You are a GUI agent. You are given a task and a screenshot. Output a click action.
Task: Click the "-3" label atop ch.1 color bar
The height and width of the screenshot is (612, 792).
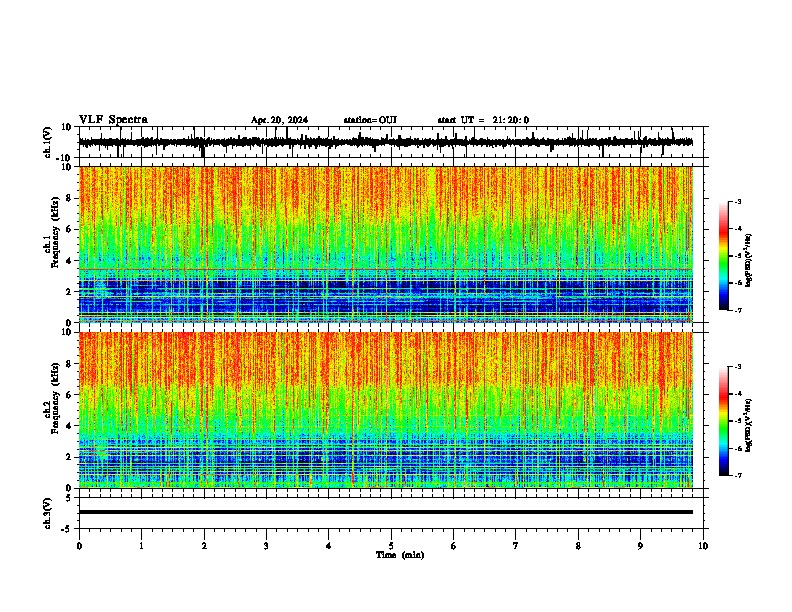738,201
